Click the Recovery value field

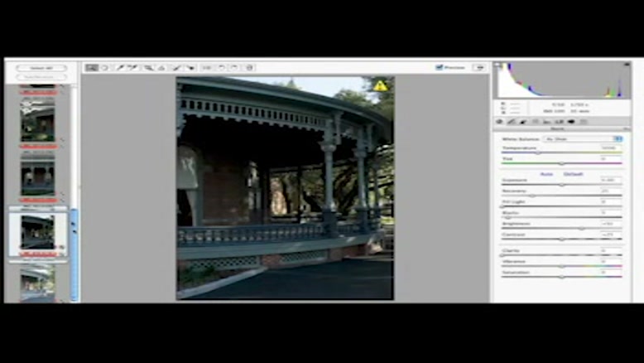609,191
